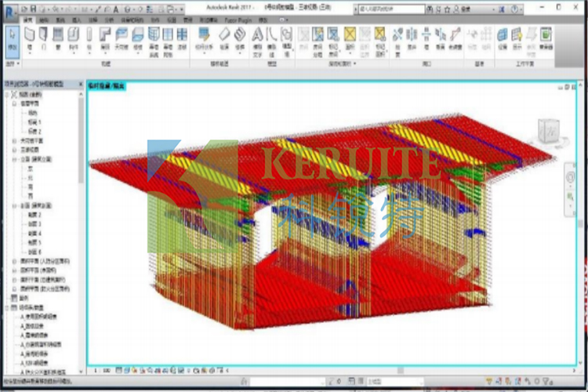
Task: Switch to the Insert ribbon tab
Action: point(76,20)
